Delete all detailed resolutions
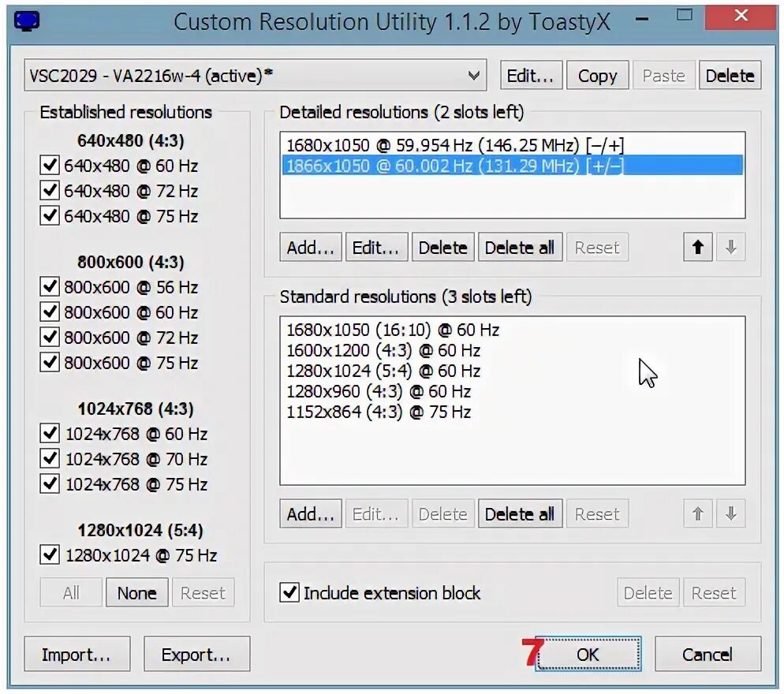 [x=520, y=247]
